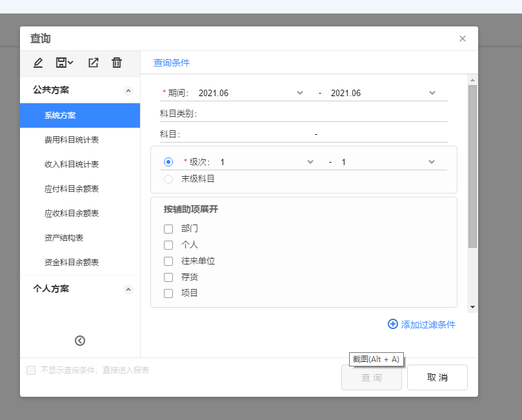Check the 个人 checkbox
Viewport: 522px width, 420px height.
(168, 245)
